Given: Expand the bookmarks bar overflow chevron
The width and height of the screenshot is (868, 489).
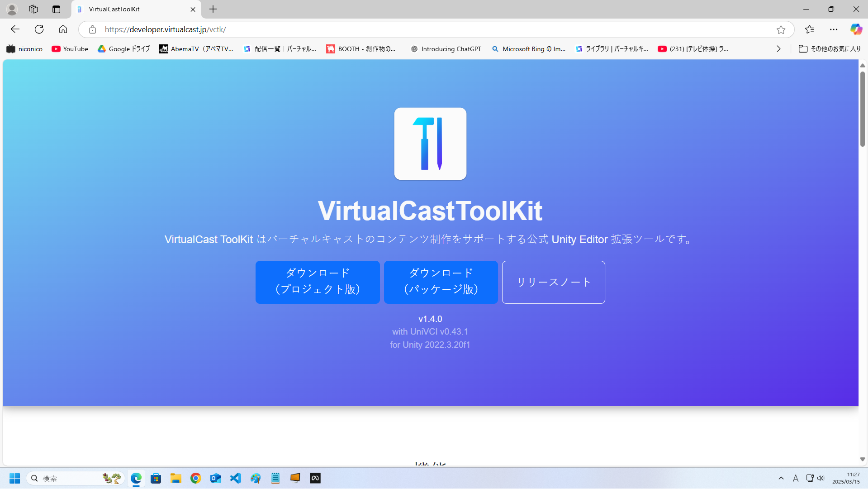Looking at the screenshot, I should tap(778, 49).
